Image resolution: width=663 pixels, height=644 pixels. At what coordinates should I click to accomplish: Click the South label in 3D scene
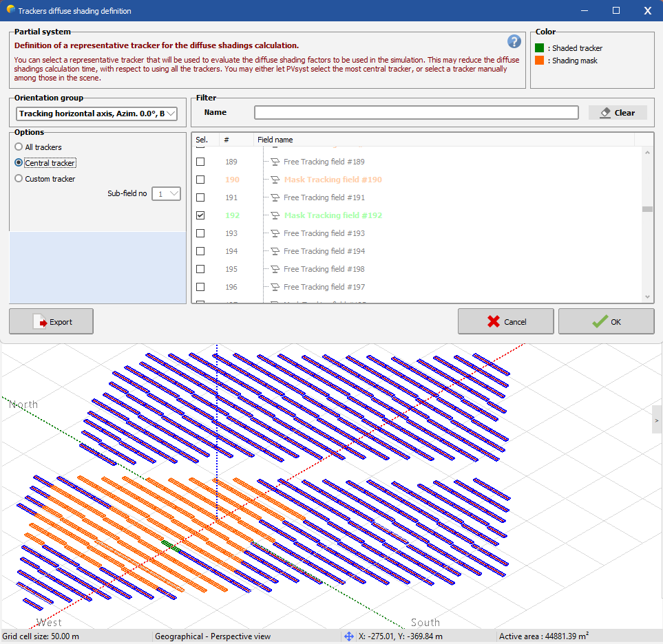click(425, 622)
